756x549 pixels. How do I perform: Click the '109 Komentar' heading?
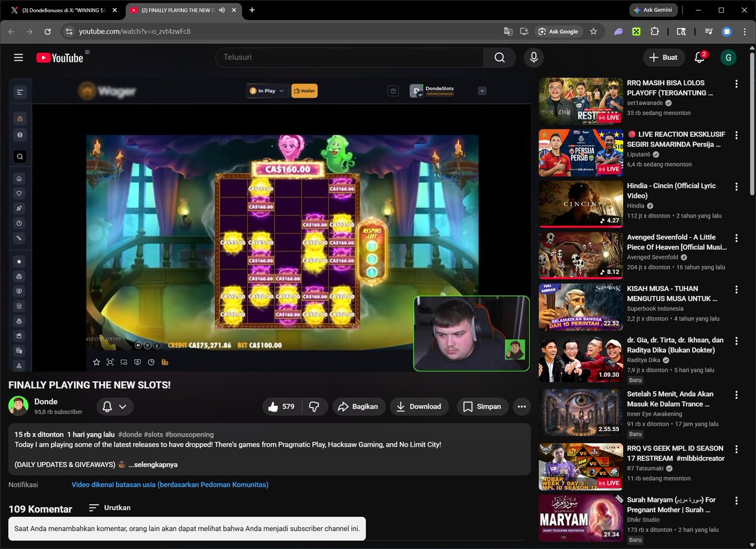(40, 509)
